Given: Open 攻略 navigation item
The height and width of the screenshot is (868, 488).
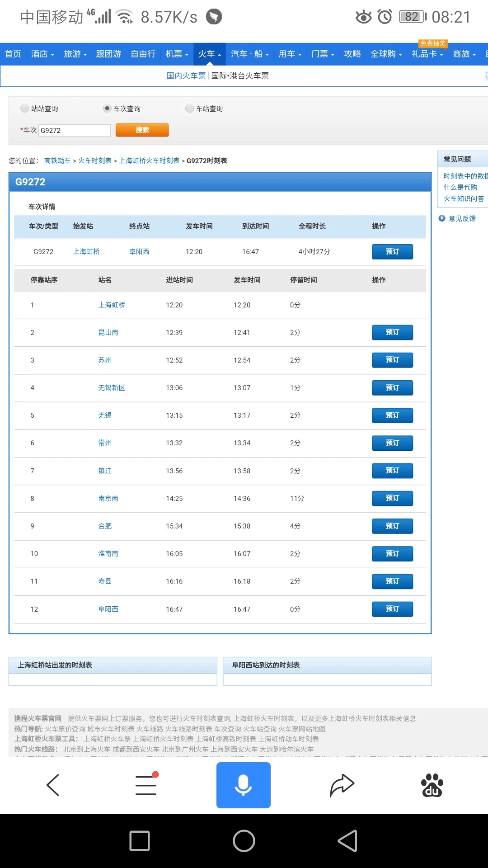Looking at the screenshot, I should (352, 54).
